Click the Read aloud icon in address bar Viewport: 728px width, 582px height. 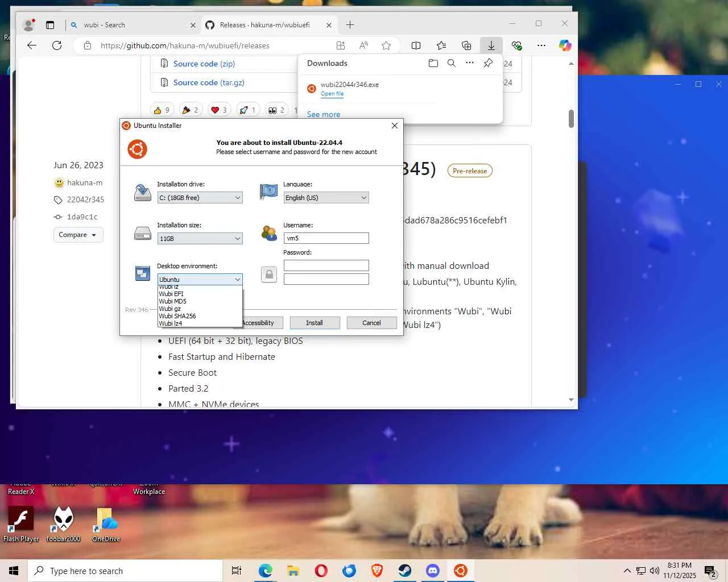coord(363,45)
